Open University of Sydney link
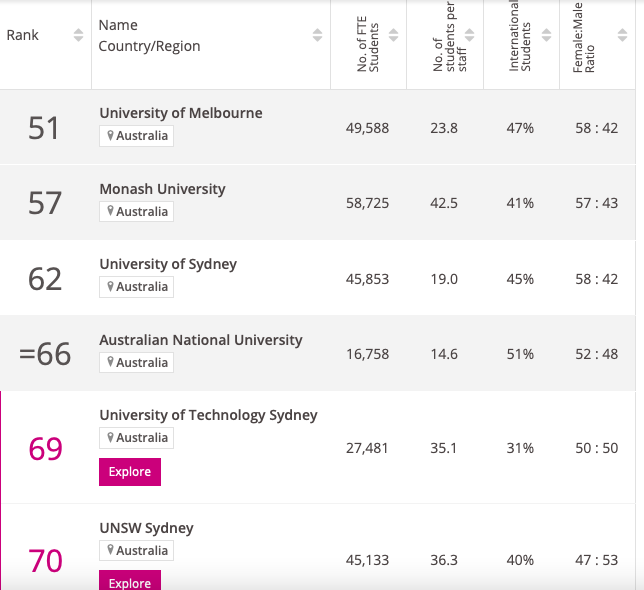Screen dimensions: 644x590 168,264
